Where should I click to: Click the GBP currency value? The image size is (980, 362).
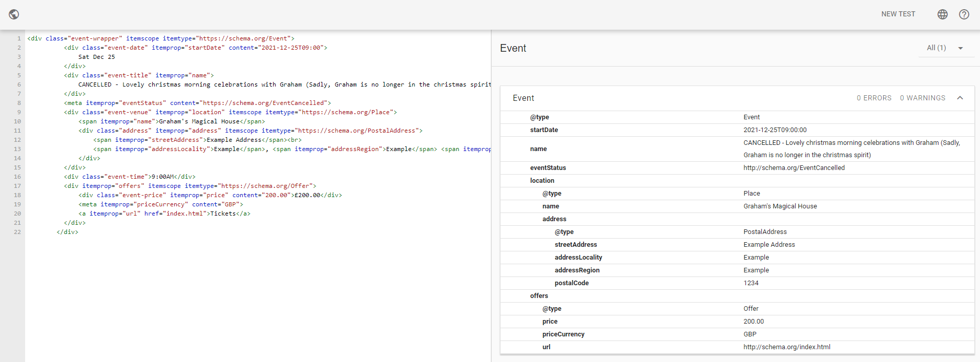(750, 334)
